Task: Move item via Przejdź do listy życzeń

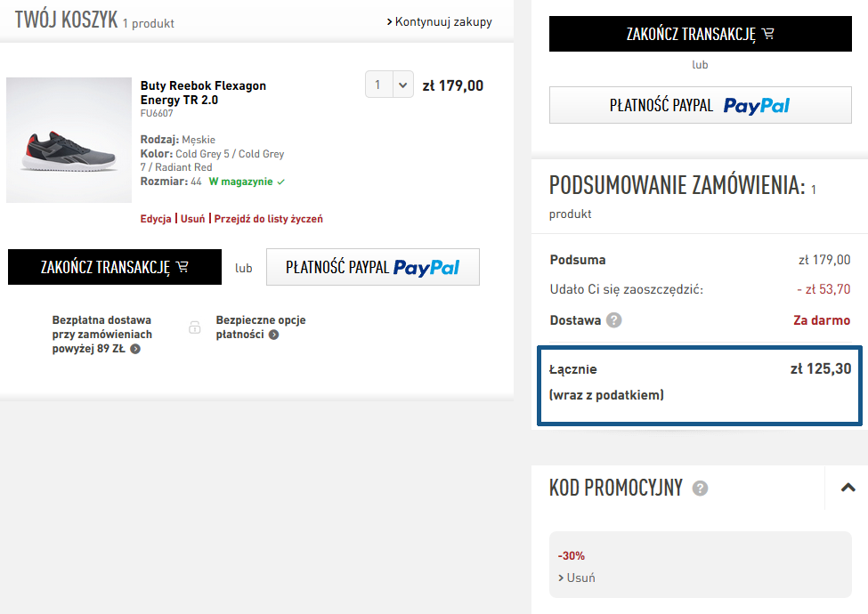Action: (269, 219)
